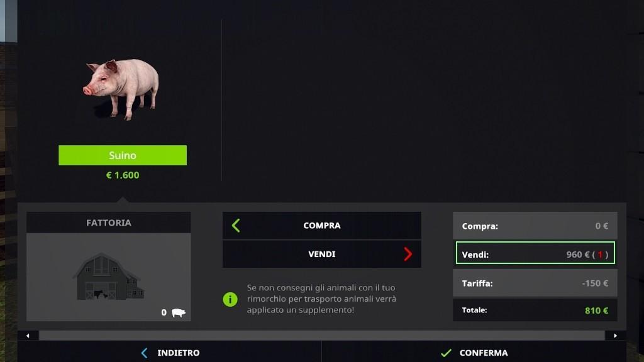Screen dimensions: 644x362
Task: Click the scrollbar right arrow
Action: [615, 336]
